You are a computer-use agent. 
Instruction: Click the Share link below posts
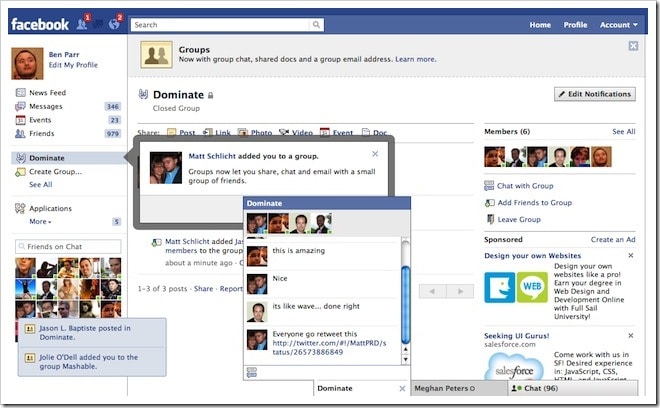click(x=203, y=289)
